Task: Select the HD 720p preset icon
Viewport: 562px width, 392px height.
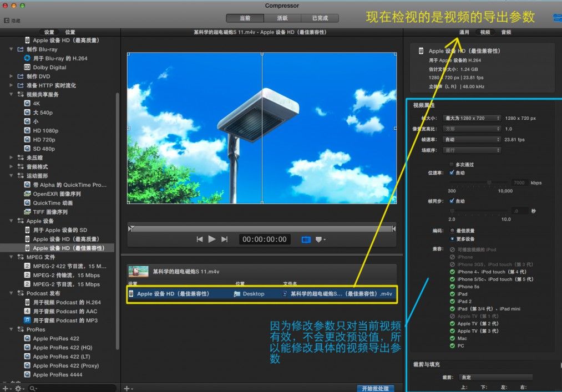Action: point(27,139)
